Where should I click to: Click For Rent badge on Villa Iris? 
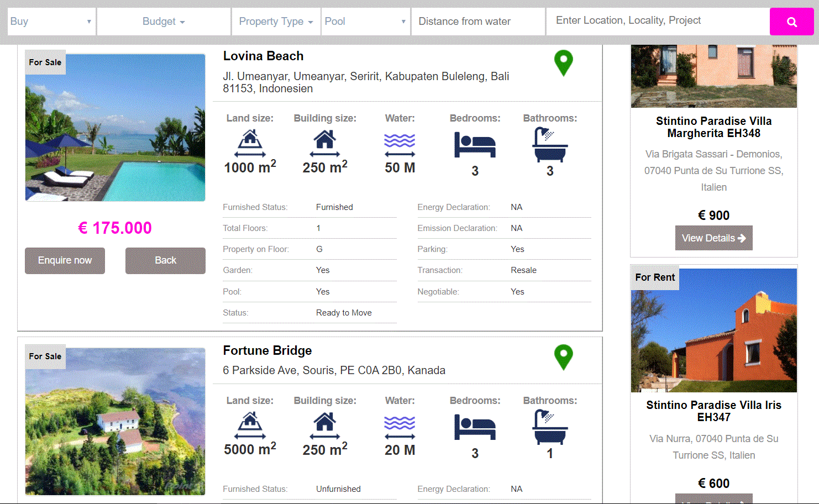(x=655, y=277)
